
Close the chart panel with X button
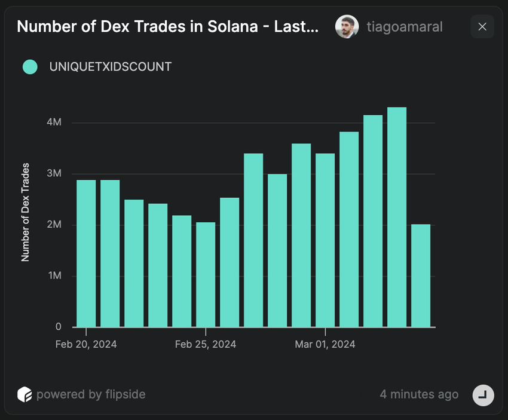(x=482, y=26)
